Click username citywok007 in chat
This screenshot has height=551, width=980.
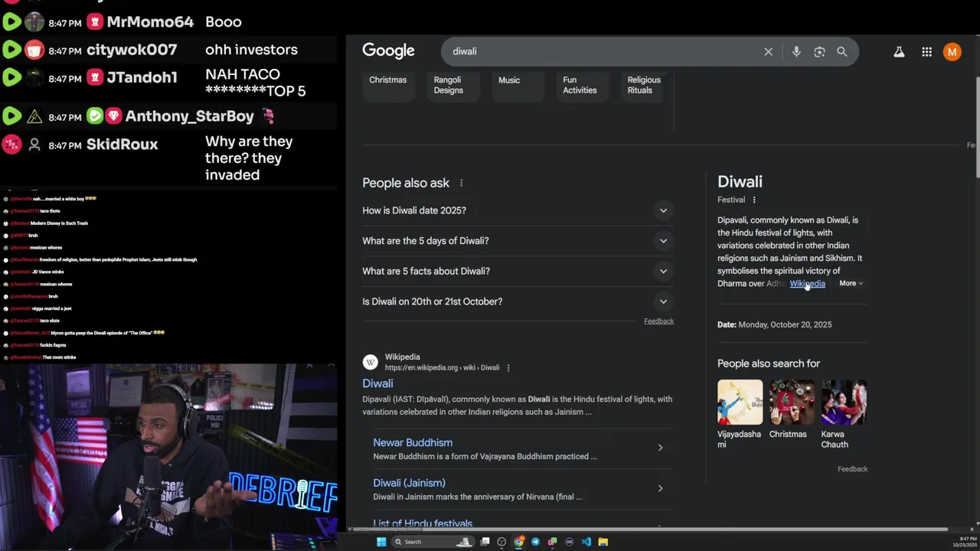[x=132, y=51]
